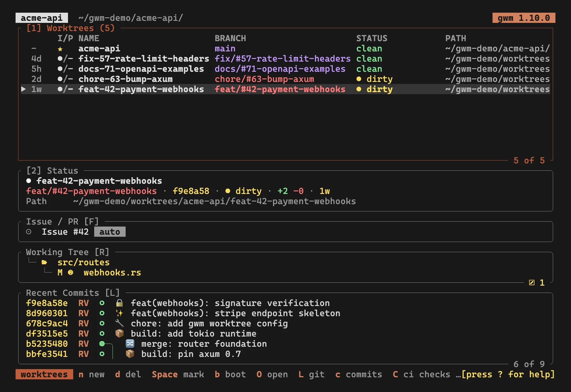Focus the [1] Worktrees panel header
Screen dimensions: 571x392
click(x=70, y=28)
